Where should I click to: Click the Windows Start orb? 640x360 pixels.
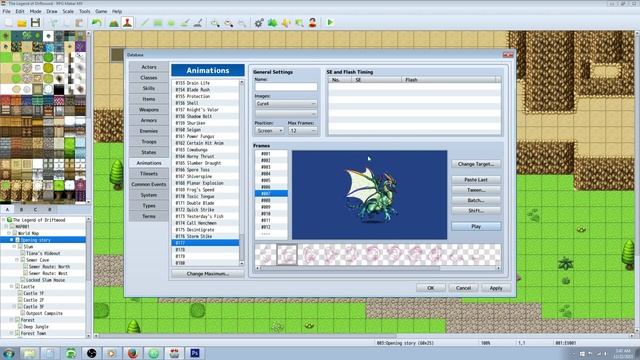[9, 353]
